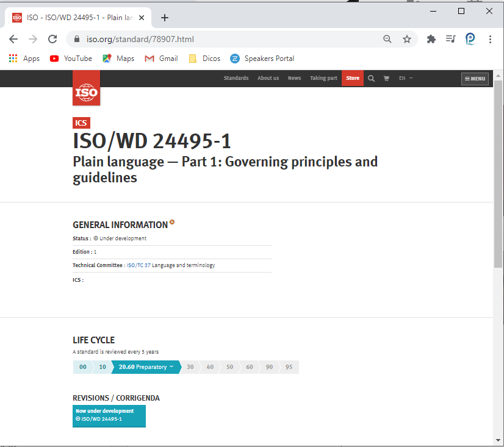Click the site search magnifier icon
The width and height of the screenshot is (504, 447).
point(371,79)
